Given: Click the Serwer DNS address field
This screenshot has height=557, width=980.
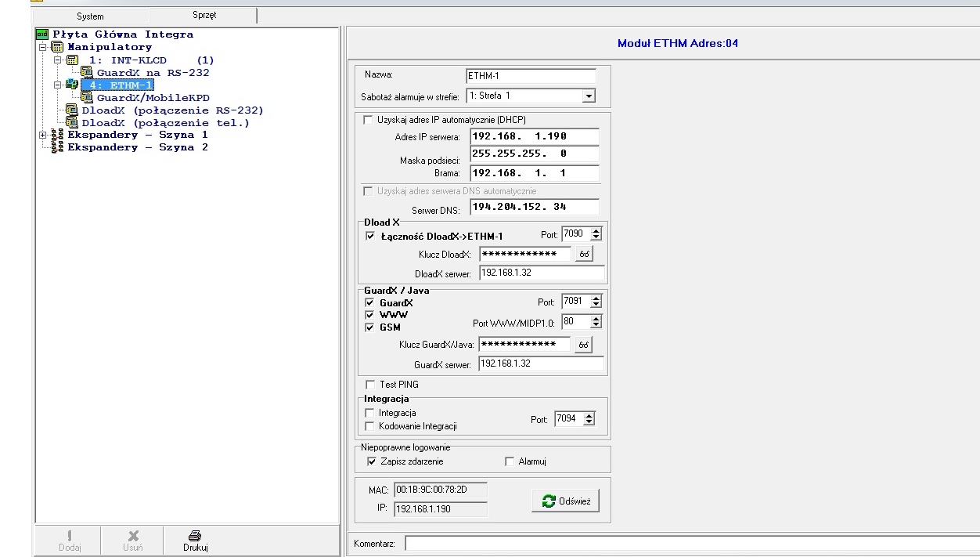Looking at the screenshot, I should 535,207.
